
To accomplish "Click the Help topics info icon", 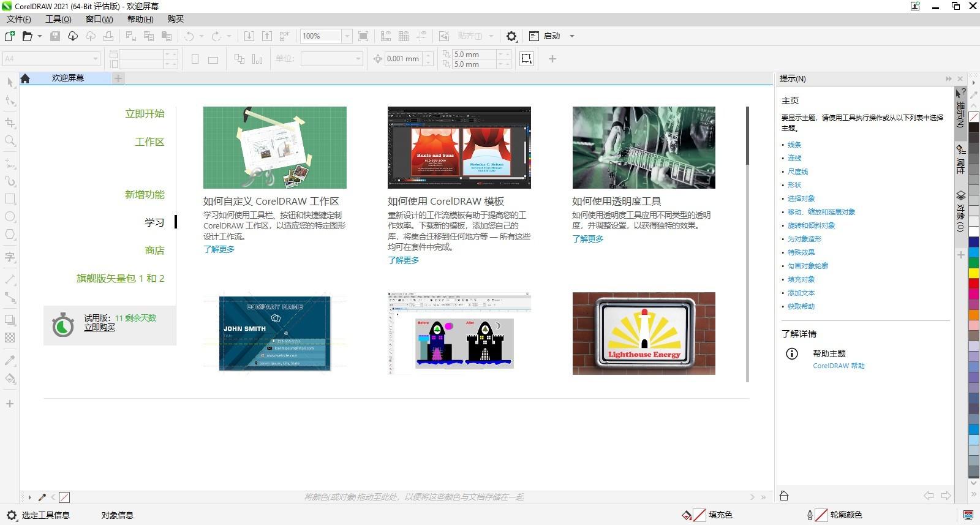I will pos(792,353).
